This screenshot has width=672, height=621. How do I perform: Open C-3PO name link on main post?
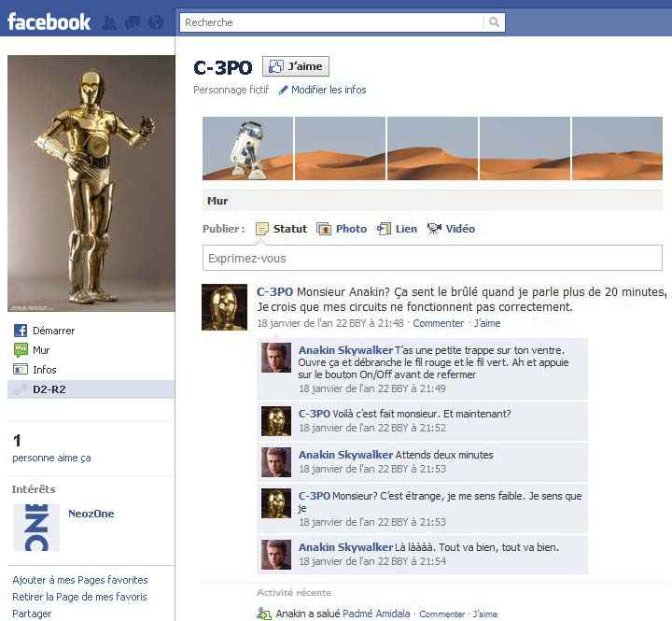pyautogui.click(x=274, y=292)
